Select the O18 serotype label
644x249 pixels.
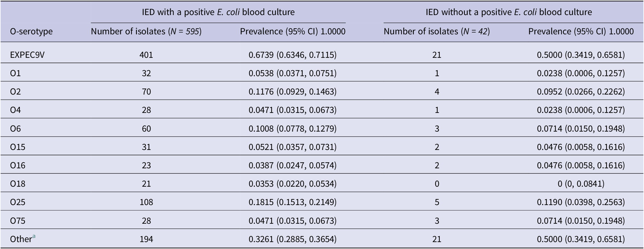(18, 184)
